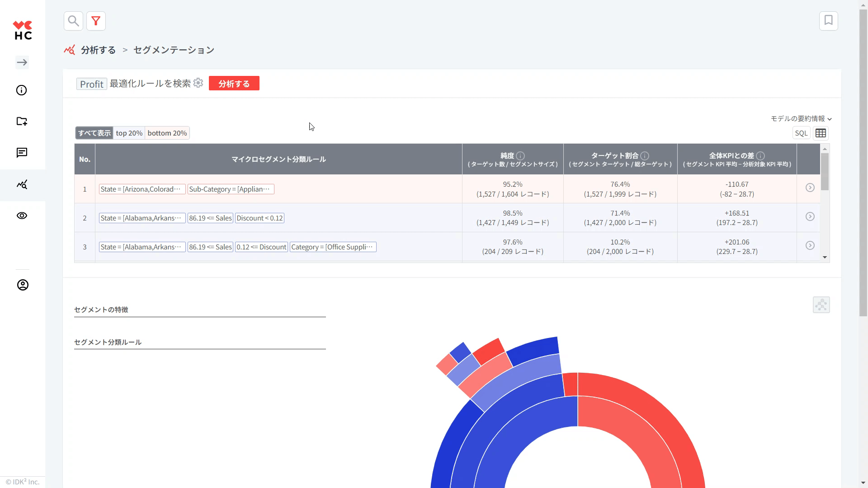Click the eye icon in sidebar
The image size is (868, 488).
[x=22, y=216]
